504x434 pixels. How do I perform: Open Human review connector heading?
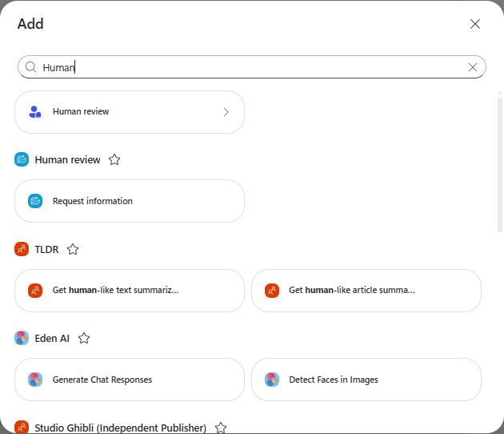[67, 159]
